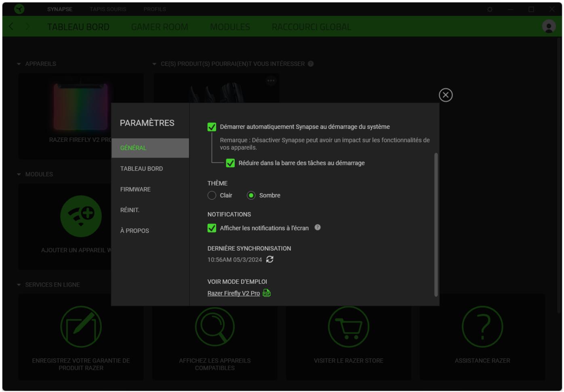Click the settings dialog vertical scrollbar
564x392 pixels.
point(436,225)
